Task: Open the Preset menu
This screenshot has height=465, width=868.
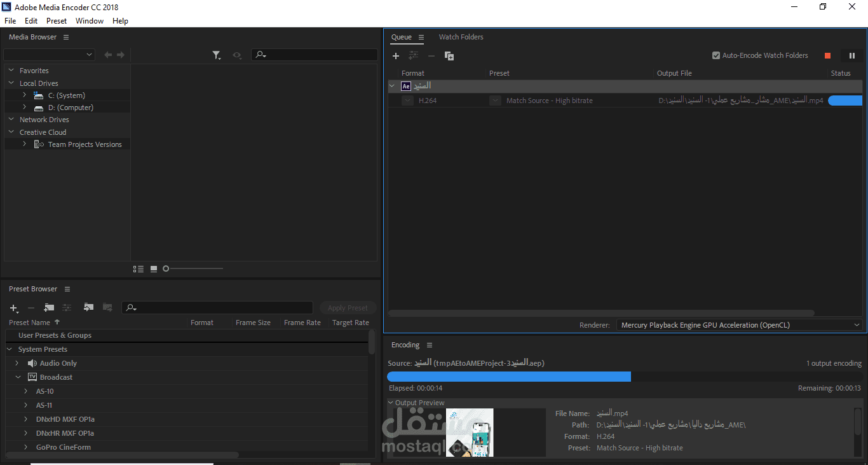Action: click(57, 21)
